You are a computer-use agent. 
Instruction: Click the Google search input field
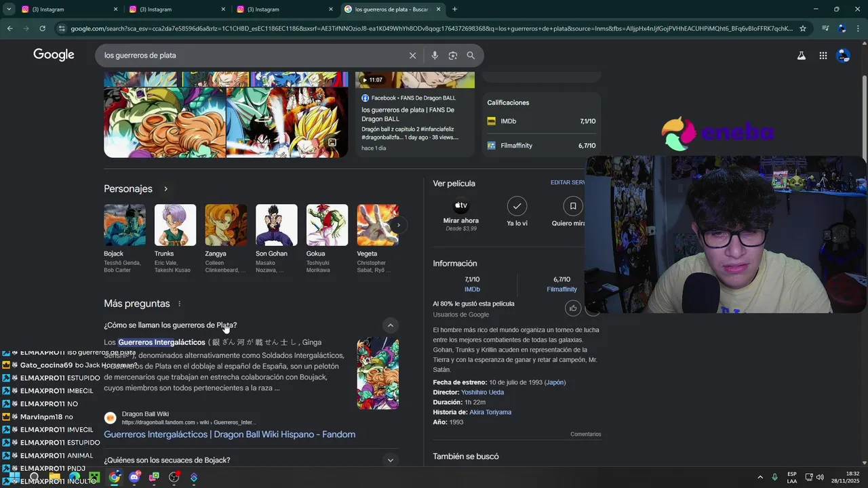coord(251,56)
